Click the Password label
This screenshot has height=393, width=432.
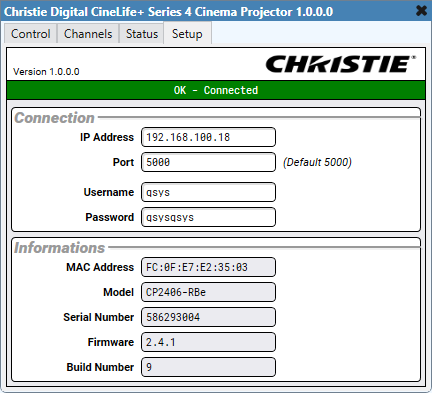pyautogui.click(x=110, y=217)
